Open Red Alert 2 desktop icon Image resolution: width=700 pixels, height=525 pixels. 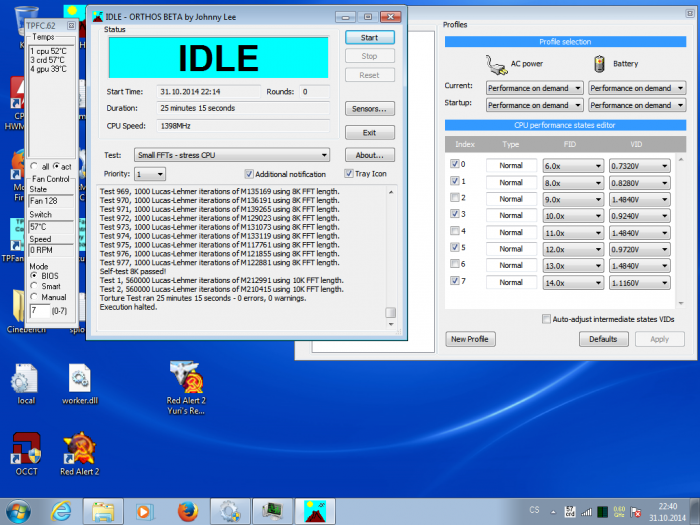click(x=79, y=451)
